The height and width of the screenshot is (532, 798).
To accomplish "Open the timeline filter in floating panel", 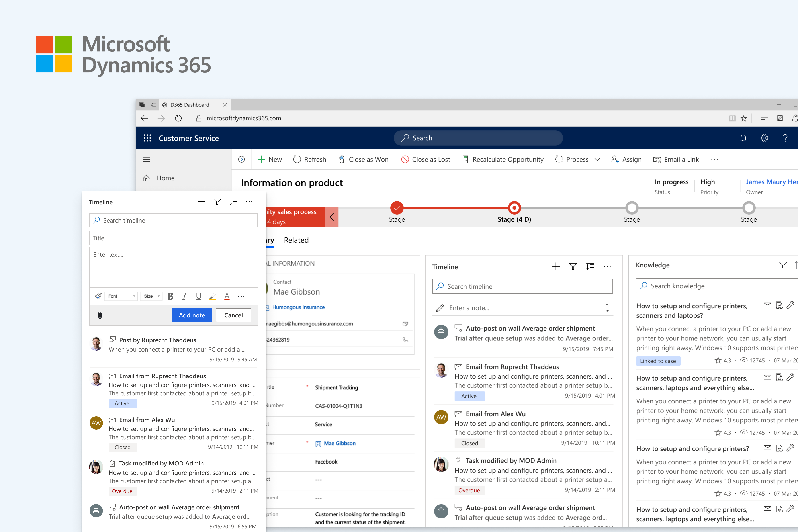I will point(217,202).
